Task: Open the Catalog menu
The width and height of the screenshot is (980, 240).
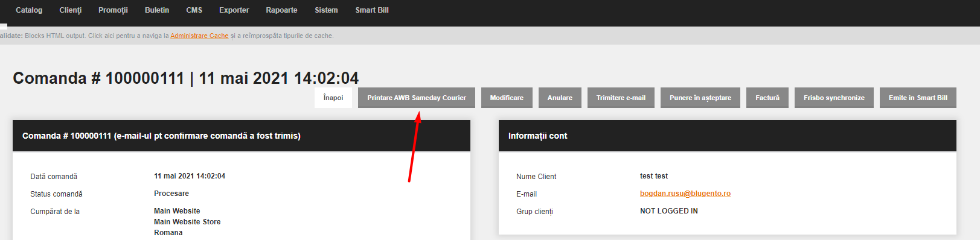Action: point(29,10)
